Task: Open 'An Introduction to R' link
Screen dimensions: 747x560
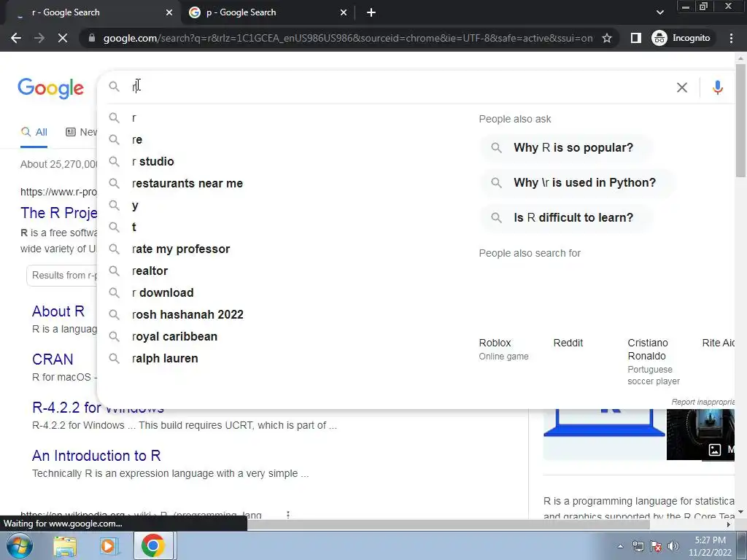Action: [96, 456]
